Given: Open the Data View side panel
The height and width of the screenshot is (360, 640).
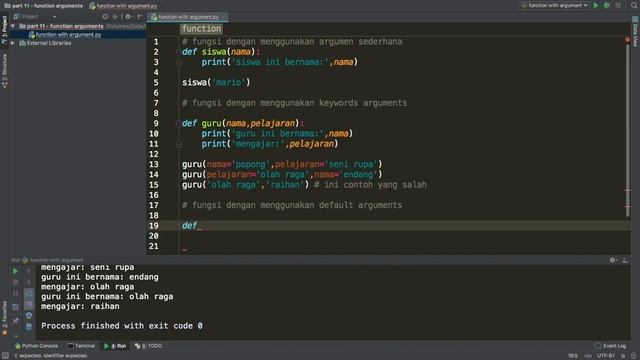Looking at the screenshot, I should (635, 32).
